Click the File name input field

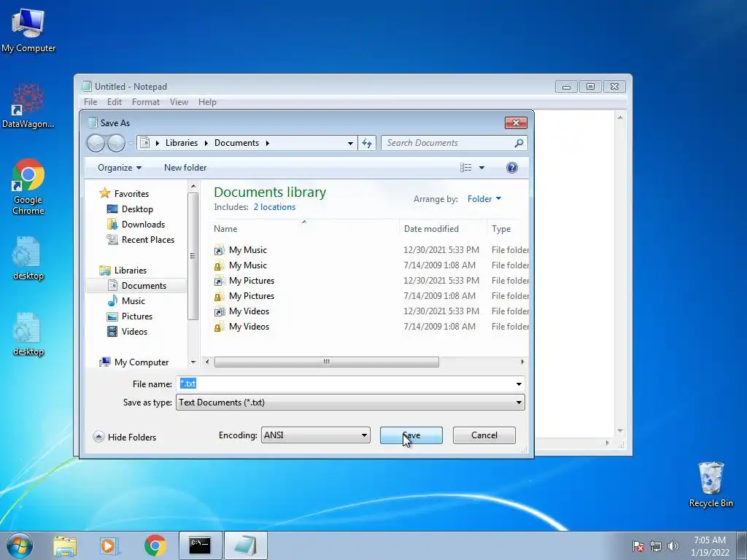point(345,384)
